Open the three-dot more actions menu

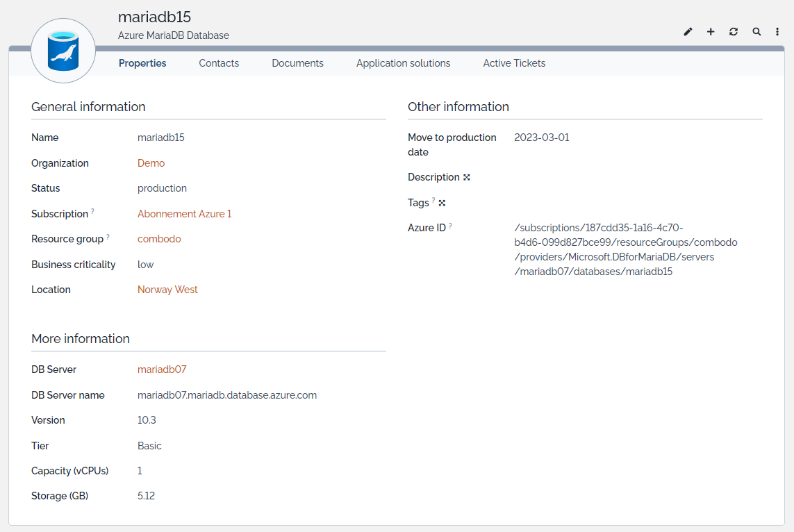click(777, 32)
